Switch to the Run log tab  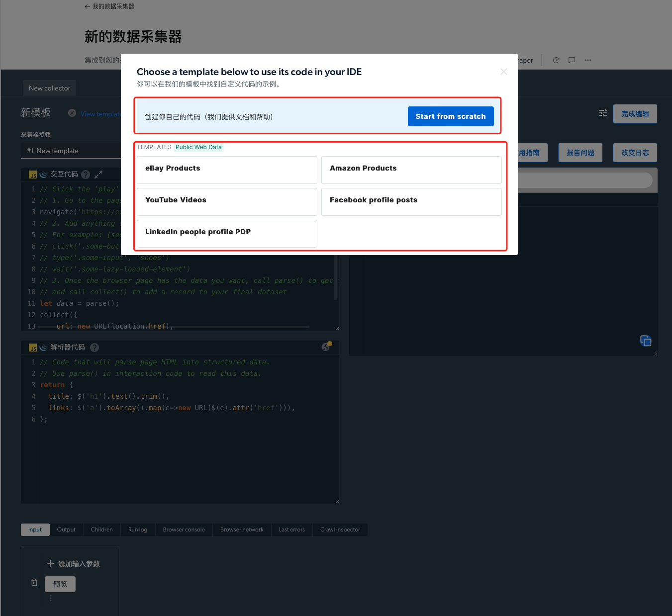point(138,529)
